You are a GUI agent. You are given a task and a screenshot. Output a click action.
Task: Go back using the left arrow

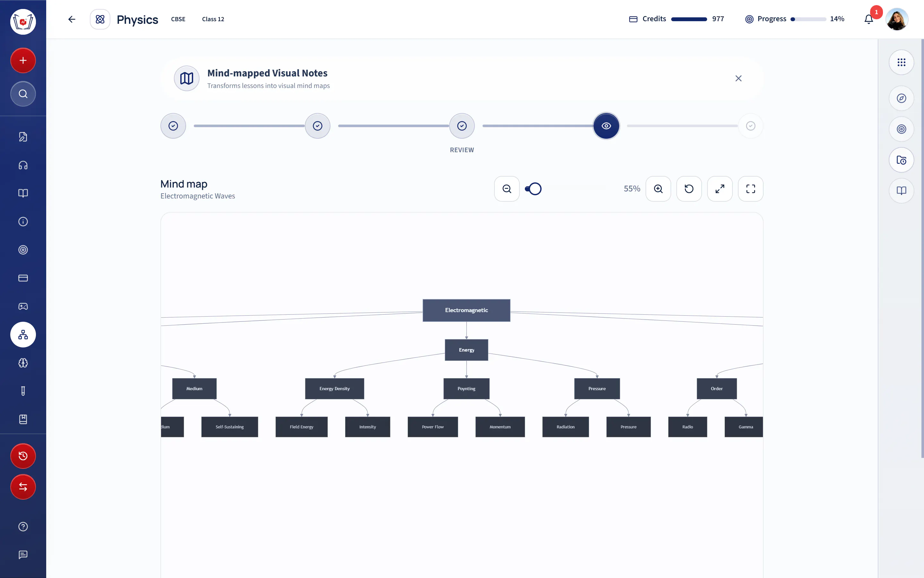click(72, 19)
